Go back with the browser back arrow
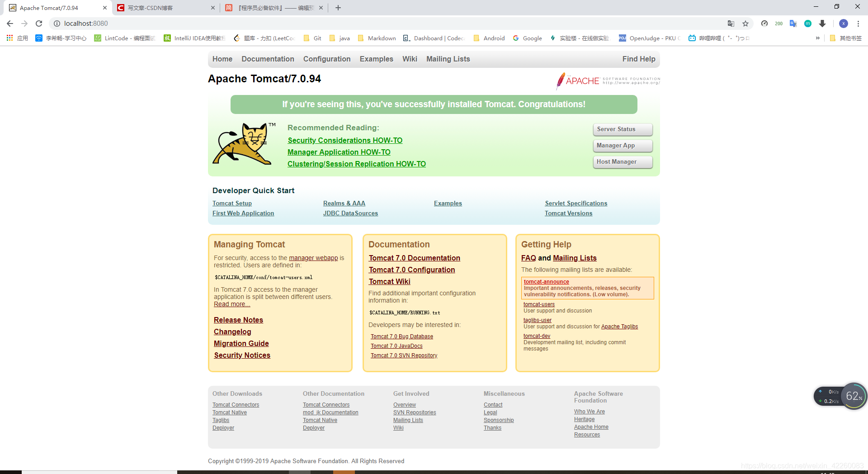Viewport: 868px width, 474px height. point(10,24)
